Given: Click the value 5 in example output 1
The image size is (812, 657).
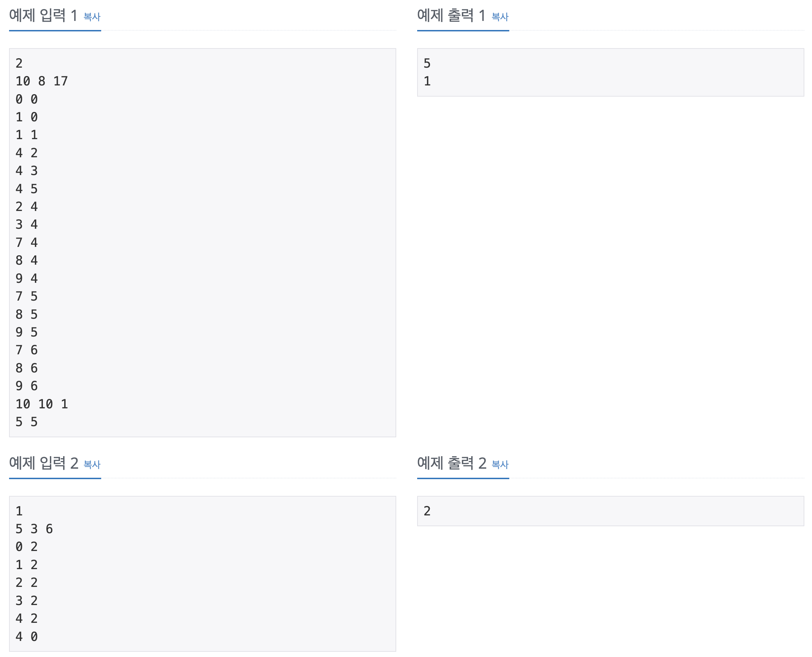Looking at the screenshot, I should point(427,63).
